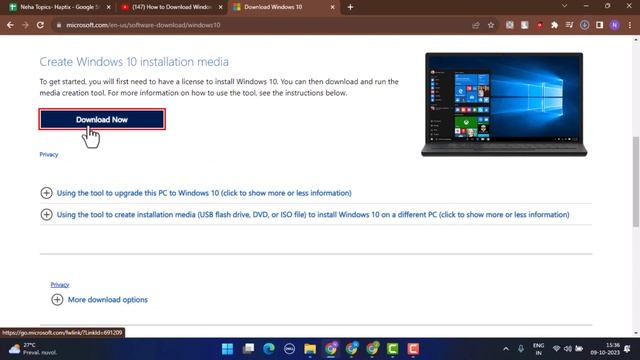Click the battery tray icon

579,349
